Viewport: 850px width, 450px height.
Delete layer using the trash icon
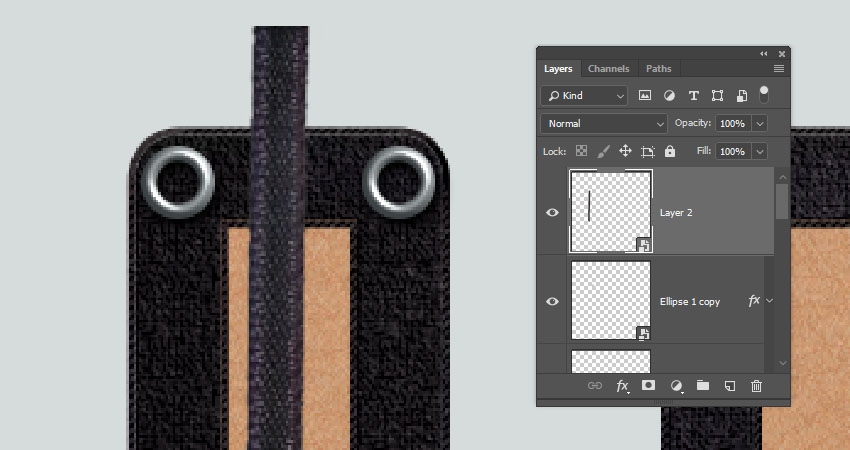coord(756,385)
